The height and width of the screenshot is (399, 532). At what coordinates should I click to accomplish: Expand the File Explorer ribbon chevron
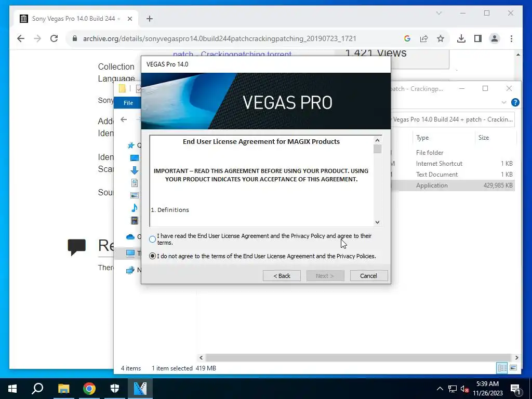pos(504,102)
